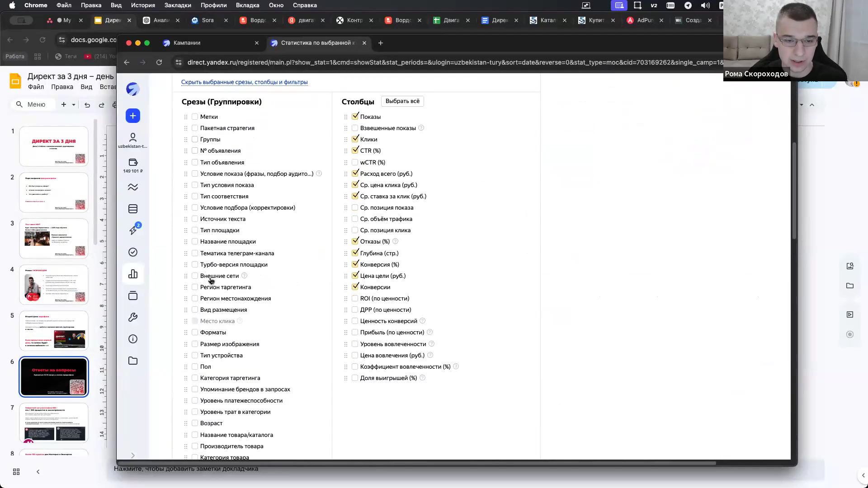Screen dimensions: 868x488
Task: Toggle the CTR (%) column checkbox
Action: click(x=355, y=150)
